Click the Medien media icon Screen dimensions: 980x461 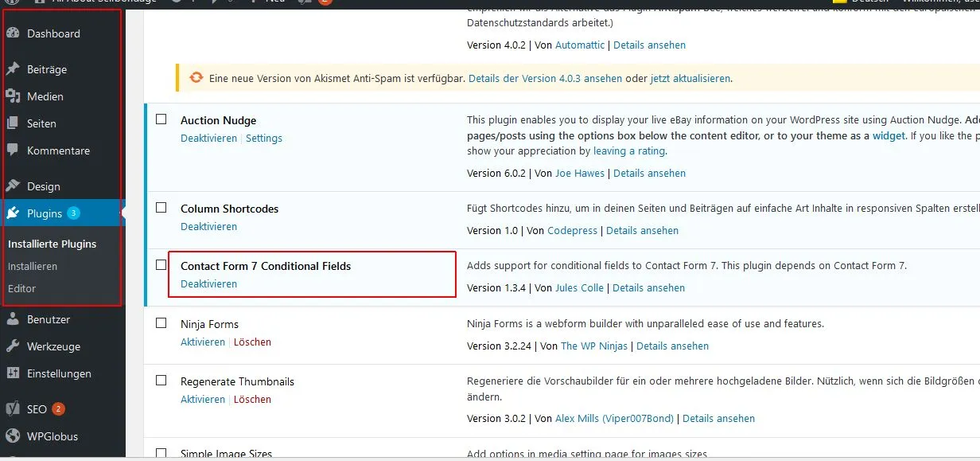pyautogui.click(x=13, y=96)
